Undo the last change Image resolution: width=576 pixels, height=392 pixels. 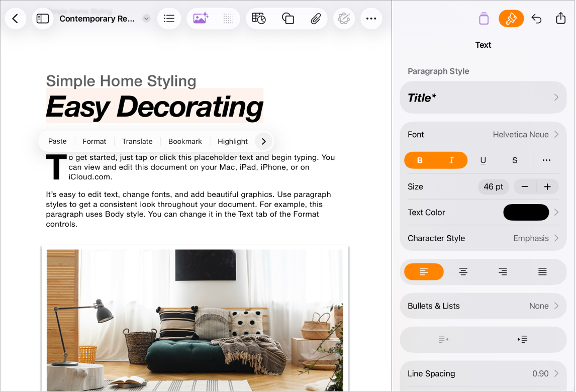(x=536, y=18)
